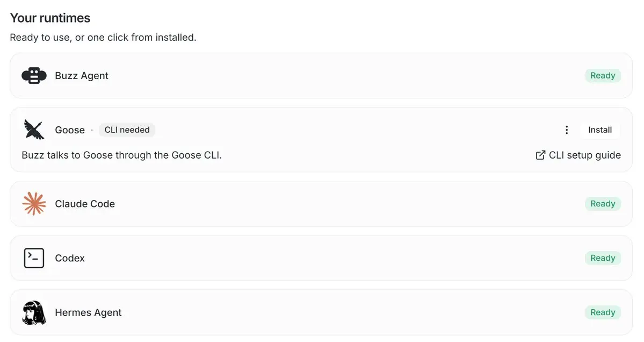Click the Buzz Agent bee icon
The width and height of the screenshot is (644, 342).
[34, 76]
